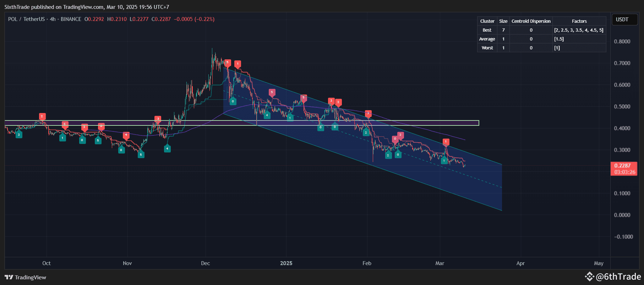Click the red sell marker labeled 4
The height and width of the screenshot is (285, 644).
click(x=126, y=135)
